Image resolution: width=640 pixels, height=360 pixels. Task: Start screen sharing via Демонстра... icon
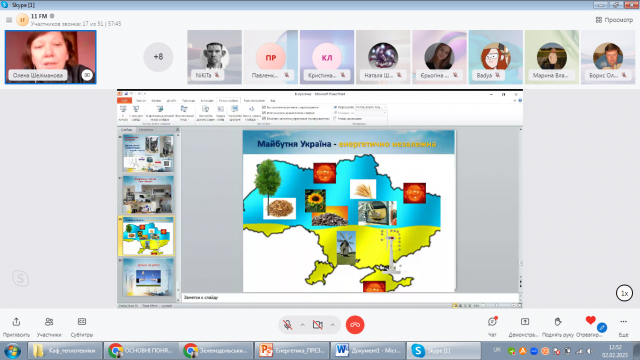click(x=525, y=322)
